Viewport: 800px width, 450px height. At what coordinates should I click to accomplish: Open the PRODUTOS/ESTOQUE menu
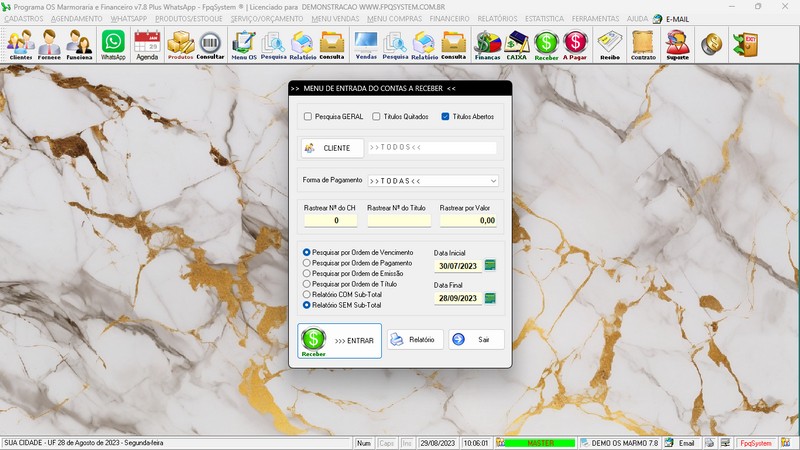(189, 19)
